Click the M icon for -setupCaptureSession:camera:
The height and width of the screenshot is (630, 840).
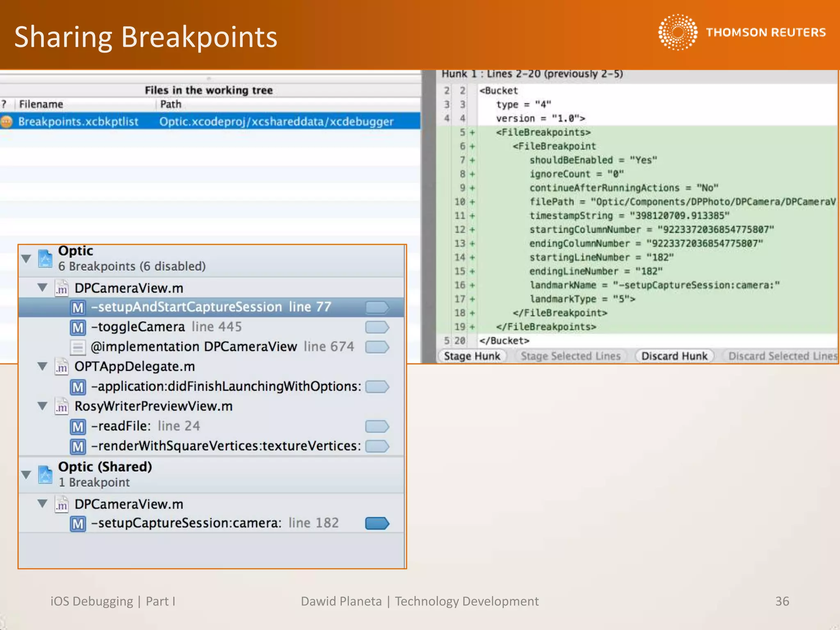(x=78, y=524)
